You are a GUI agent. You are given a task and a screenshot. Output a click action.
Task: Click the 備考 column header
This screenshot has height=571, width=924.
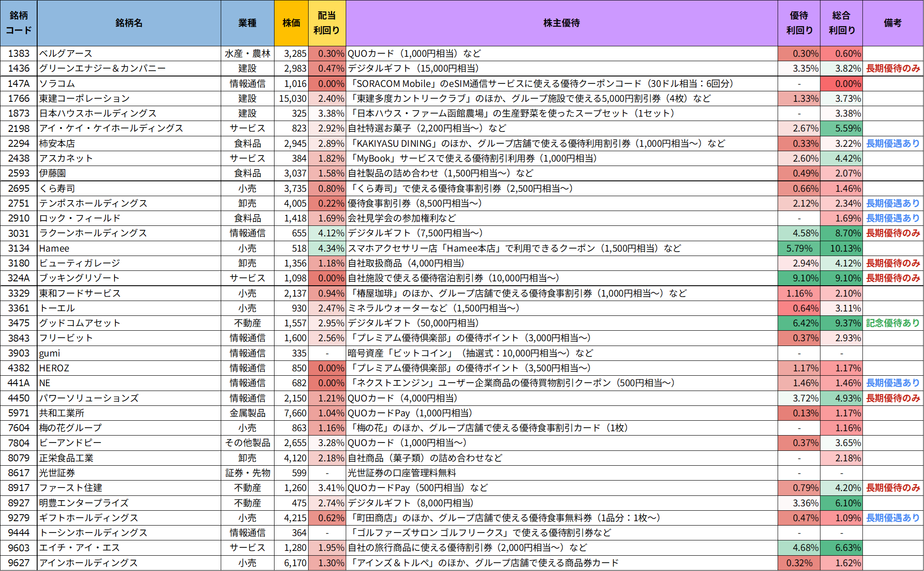tap(893, 23)
